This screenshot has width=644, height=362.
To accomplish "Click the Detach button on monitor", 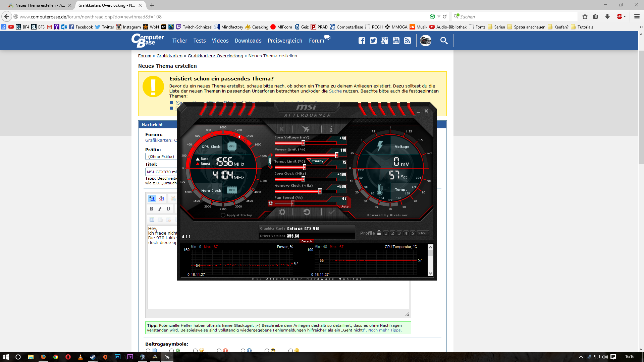I will click(x=307, y=241).
